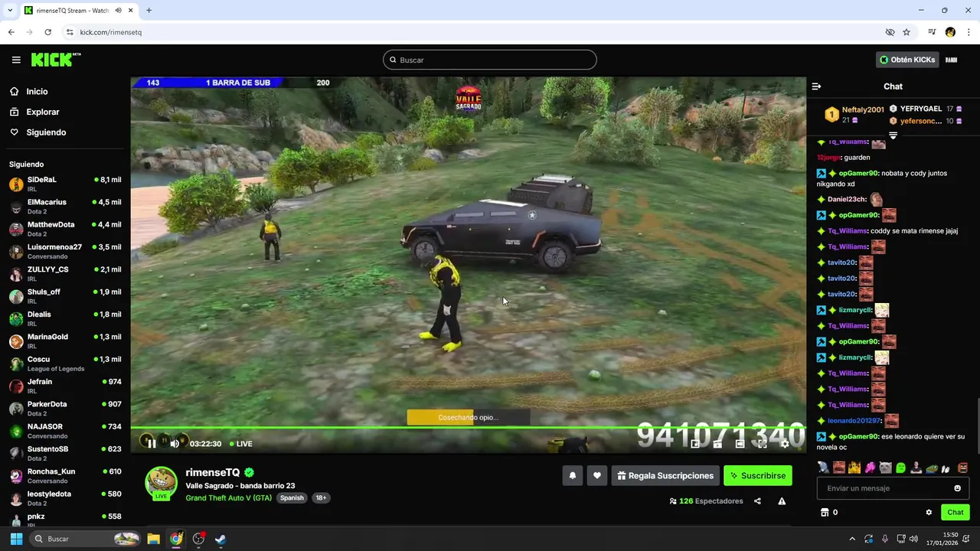Click the green Suscribirse button
The height and width of the screenshot is (551, 980).
[x=758, y=475]
